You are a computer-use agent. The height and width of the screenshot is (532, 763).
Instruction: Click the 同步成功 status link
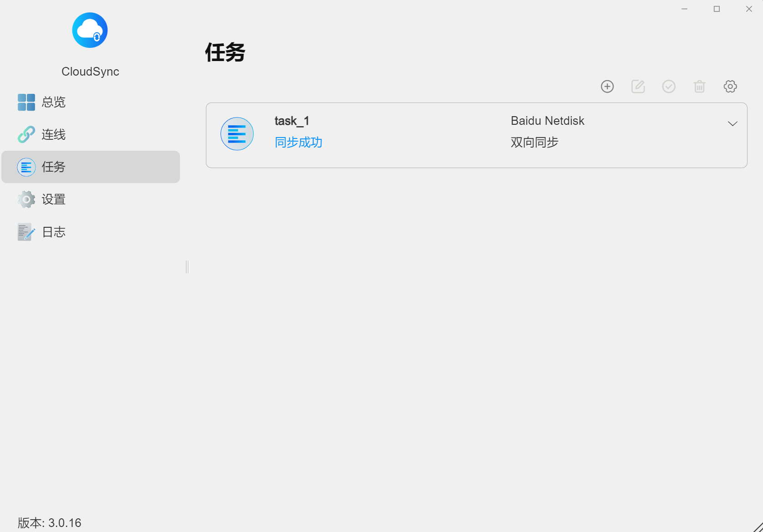click(x=298, y=143)
